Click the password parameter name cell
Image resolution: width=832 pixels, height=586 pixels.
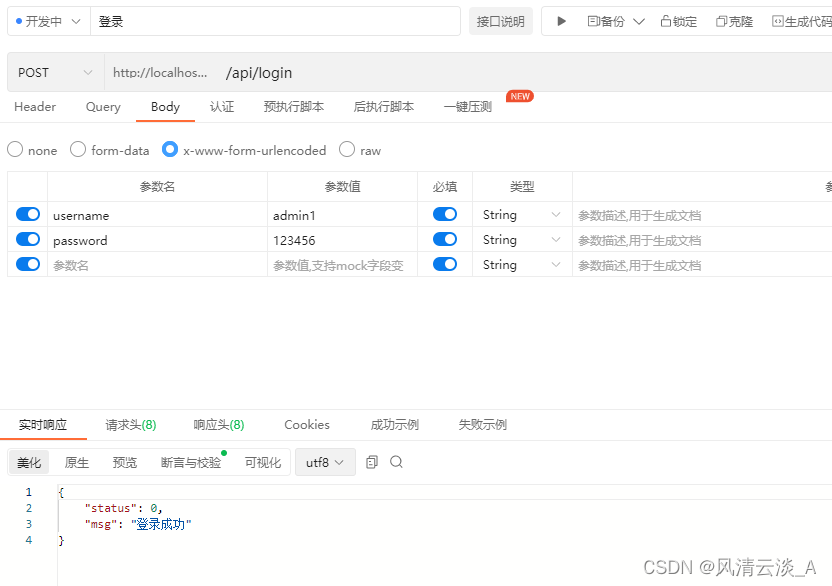tap(157, 239)
